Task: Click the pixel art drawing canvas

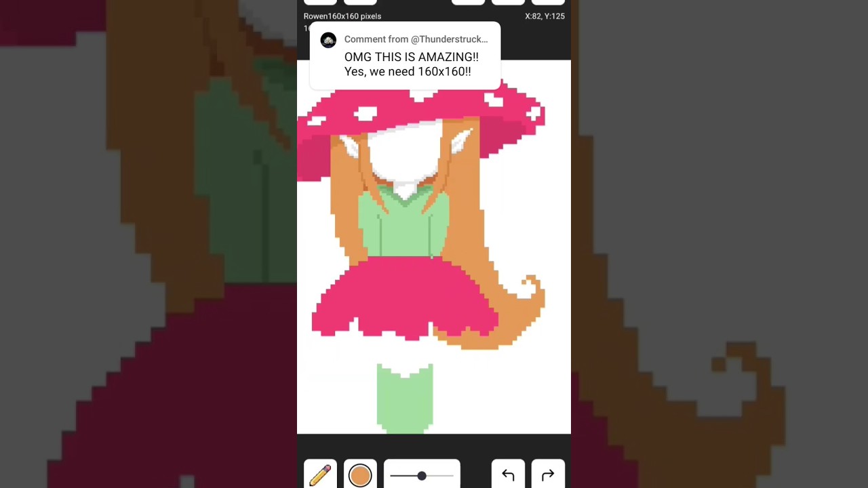Action: [x=434, y=247]
